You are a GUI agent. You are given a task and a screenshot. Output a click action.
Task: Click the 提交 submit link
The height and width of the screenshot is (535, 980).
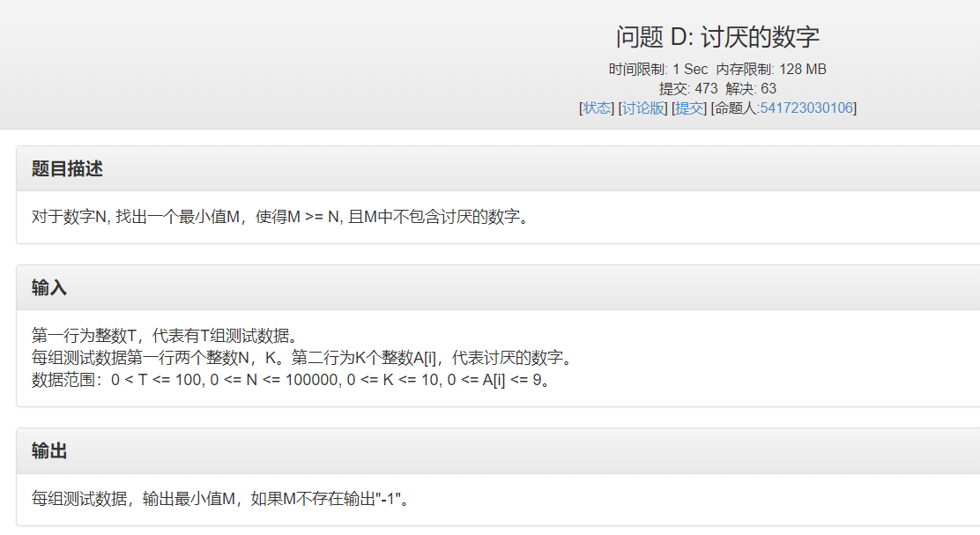[x=689, y=108]
